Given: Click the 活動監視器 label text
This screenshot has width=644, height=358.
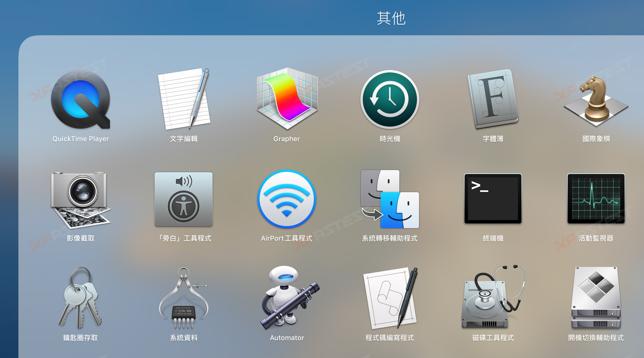Looking at the screenshot, I should pos(596,238).
